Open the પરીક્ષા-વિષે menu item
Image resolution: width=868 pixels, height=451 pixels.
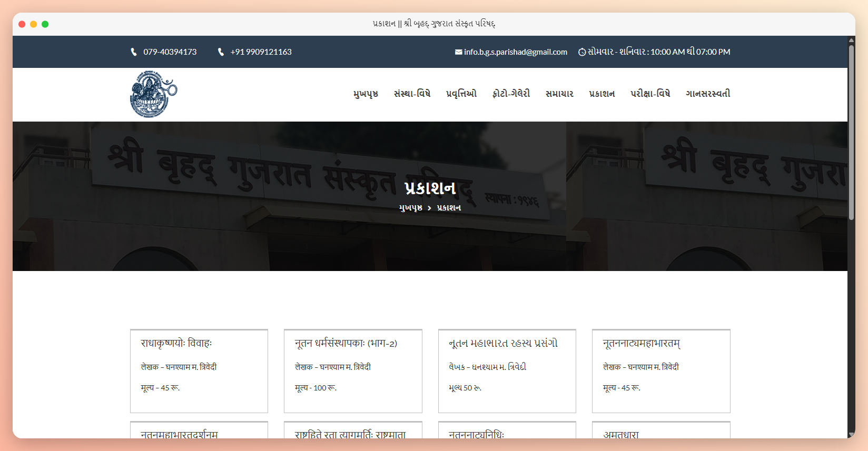coord(650,94)
